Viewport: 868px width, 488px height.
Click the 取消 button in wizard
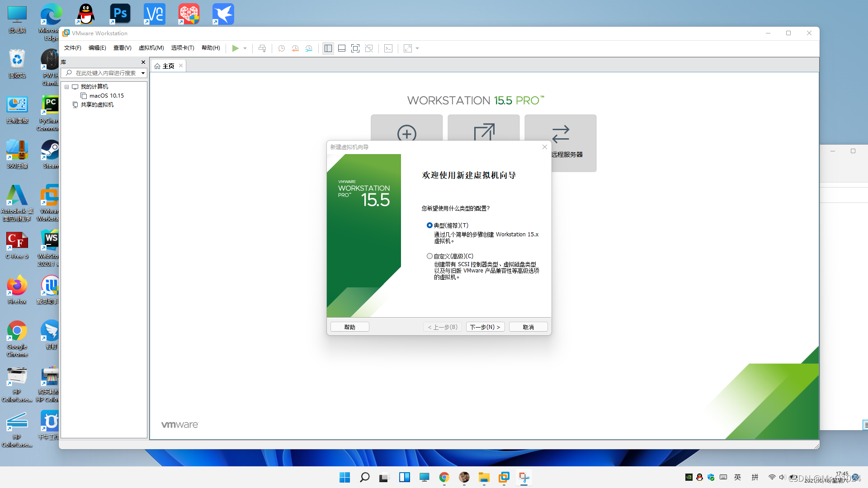click(528, 327)
